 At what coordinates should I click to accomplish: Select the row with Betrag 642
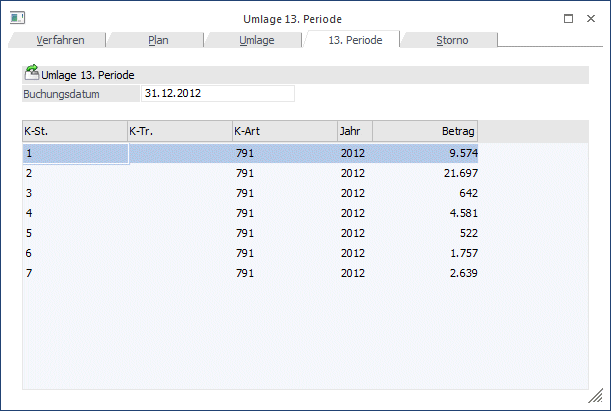pyautogui.click(x=250, y=193)
